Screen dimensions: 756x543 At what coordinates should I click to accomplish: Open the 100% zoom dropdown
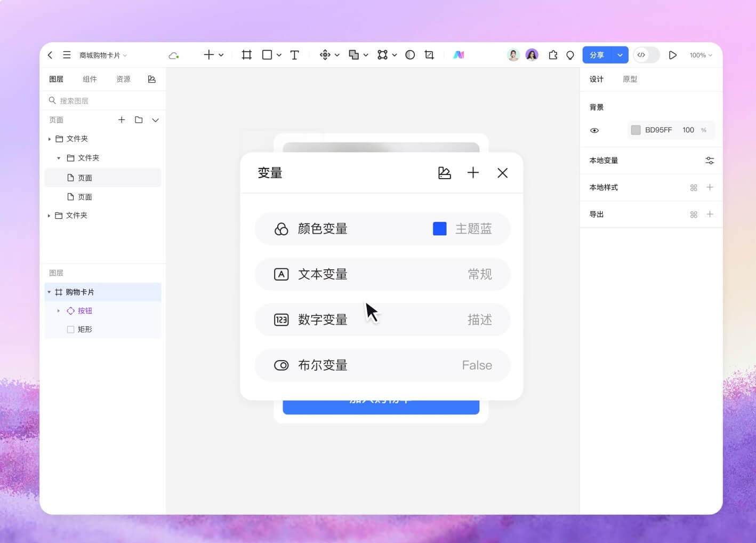coord(701,55)
